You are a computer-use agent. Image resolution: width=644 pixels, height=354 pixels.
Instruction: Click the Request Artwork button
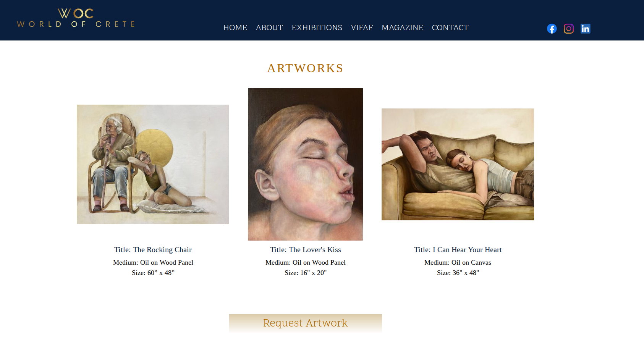pos(306,323)
